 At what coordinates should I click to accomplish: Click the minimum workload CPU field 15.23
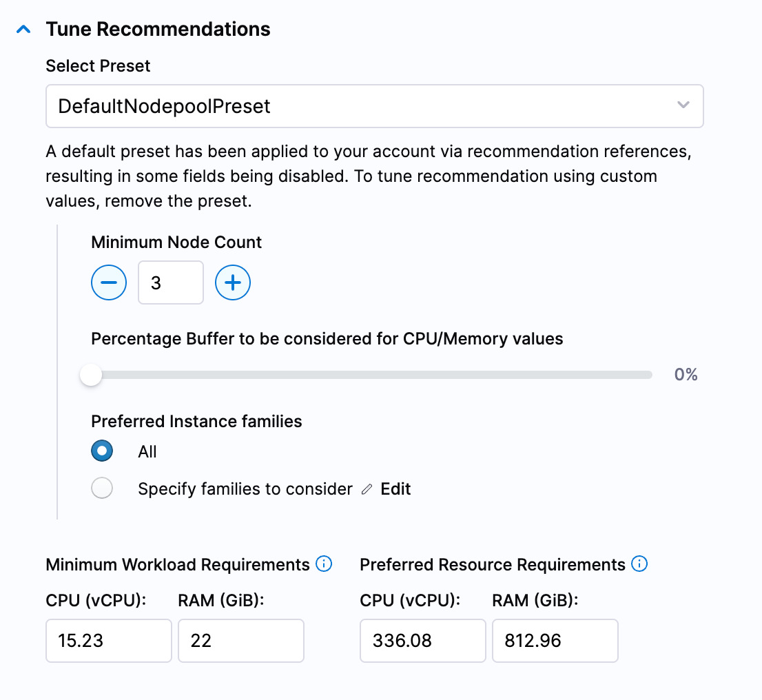pos(108,641)
